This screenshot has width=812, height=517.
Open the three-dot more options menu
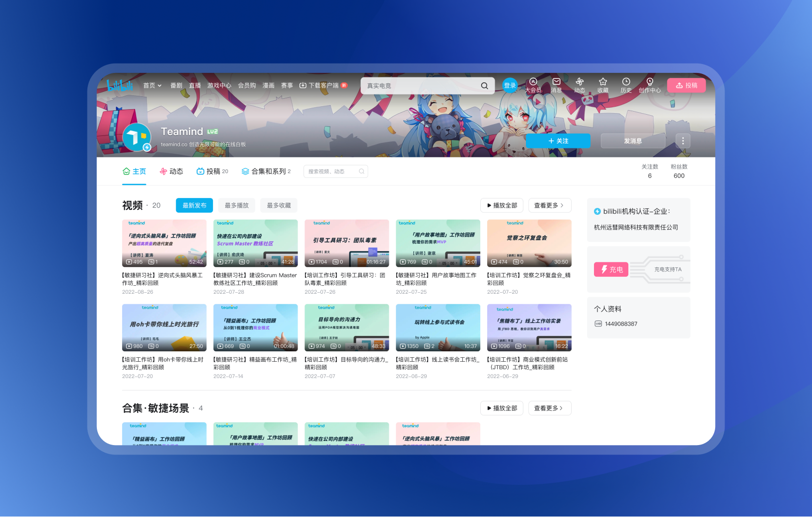(683, 141)
